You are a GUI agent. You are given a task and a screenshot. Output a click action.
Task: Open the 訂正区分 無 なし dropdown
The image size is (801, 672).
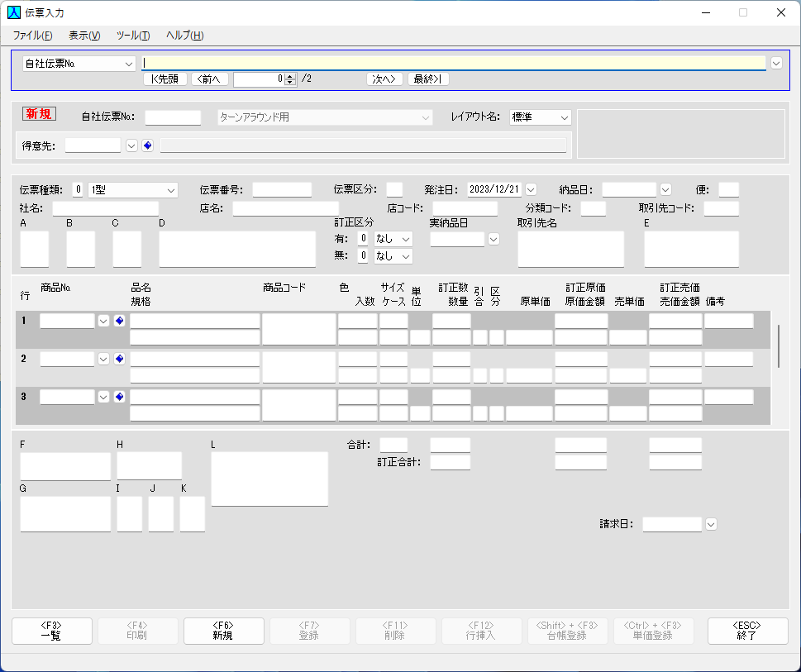point(393,256)
